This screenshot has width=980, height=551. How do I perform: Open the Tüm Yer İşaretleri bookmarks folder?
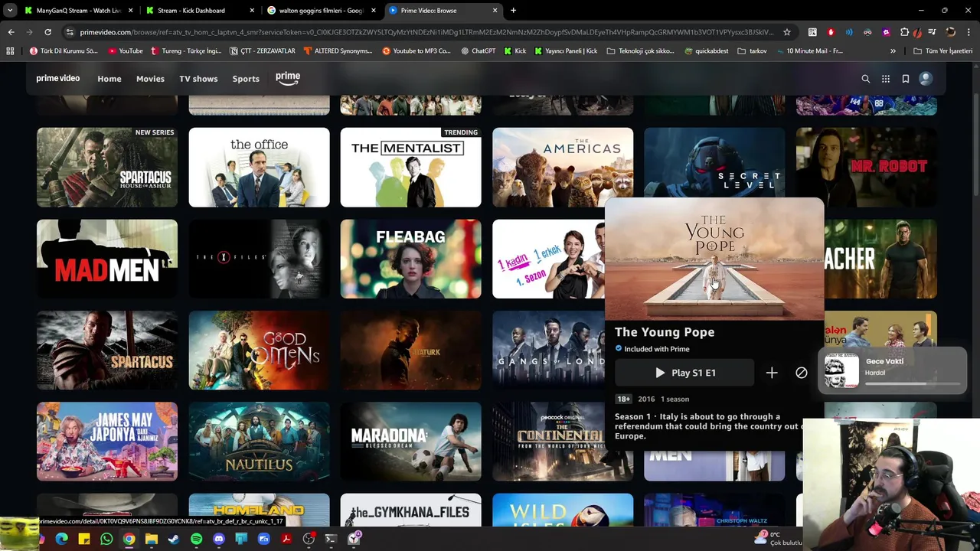(943, 51)
